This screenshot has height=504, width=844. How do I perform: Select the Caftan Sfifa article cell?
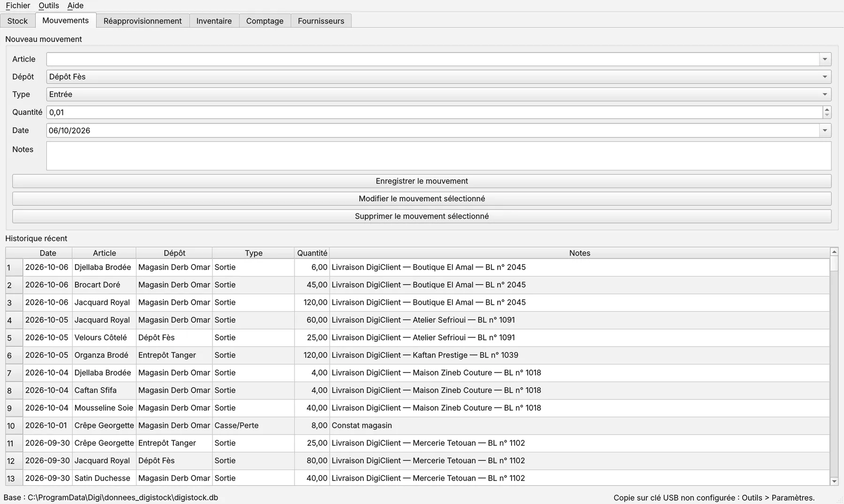click(104, 391)
